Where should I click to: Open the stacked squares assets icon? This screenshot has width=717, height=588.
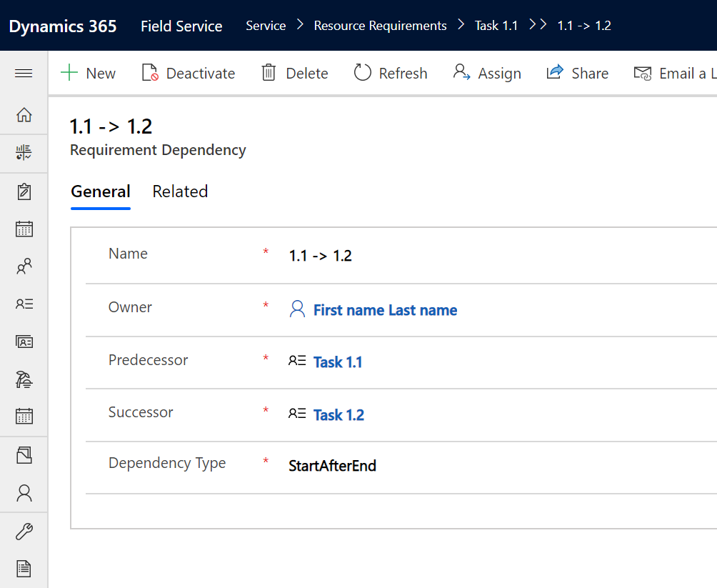[24, 455]
